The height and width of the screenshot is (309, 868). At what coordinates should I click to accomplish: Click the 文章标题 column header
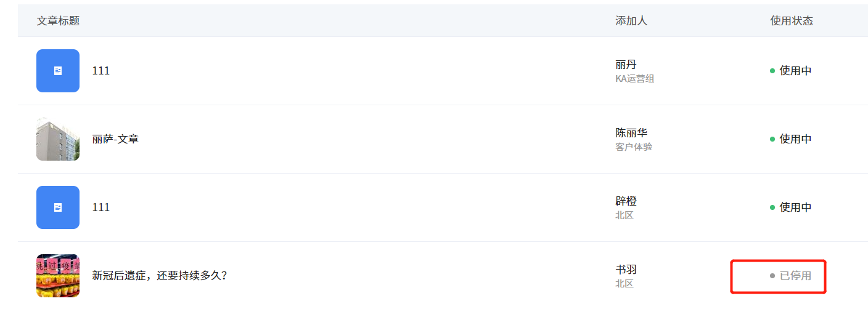click(x=58, y=21)
